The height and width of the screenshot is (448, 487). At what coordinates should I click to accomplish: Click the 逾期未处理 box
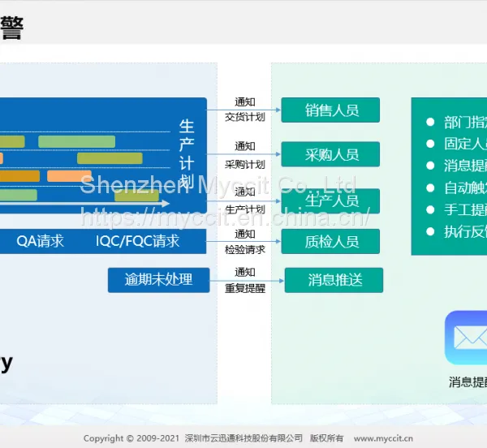tap(159, 280)
